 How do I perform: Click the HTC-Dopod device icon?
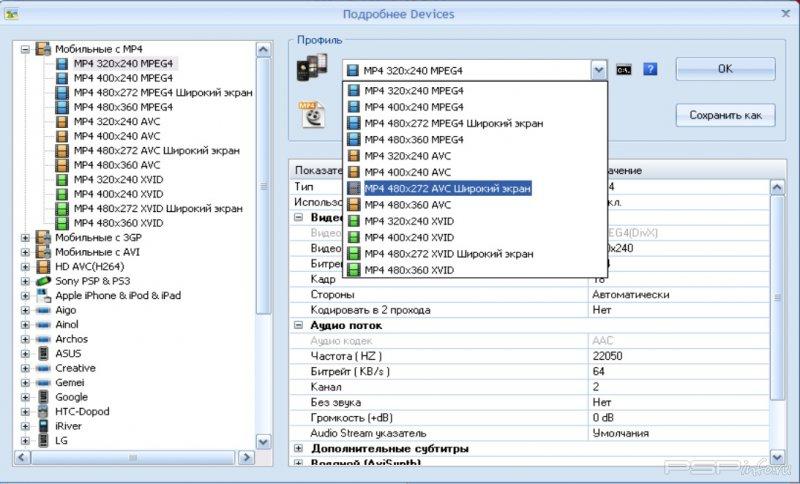[x=43, y=411]
